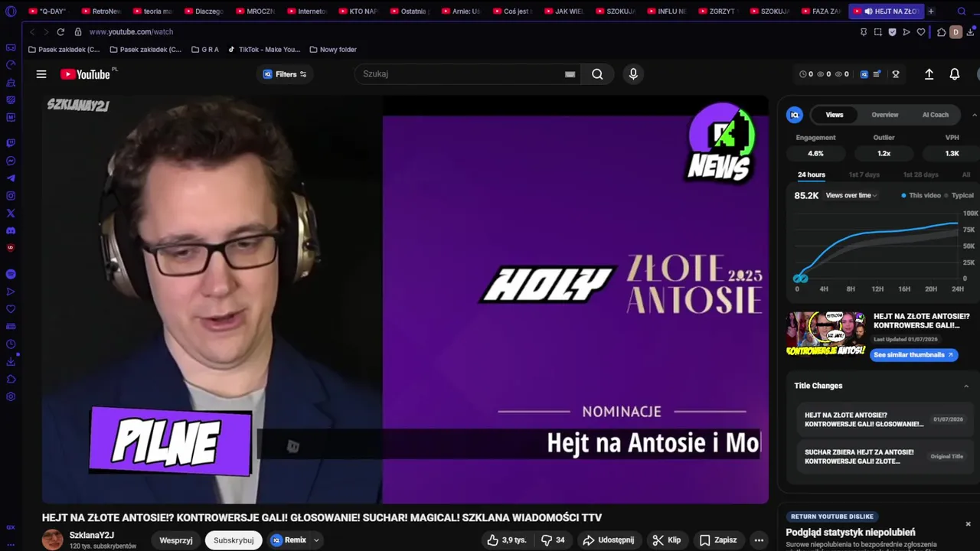
Task: Open the browser extensions cube icon
Action: (x=942, y=32)
